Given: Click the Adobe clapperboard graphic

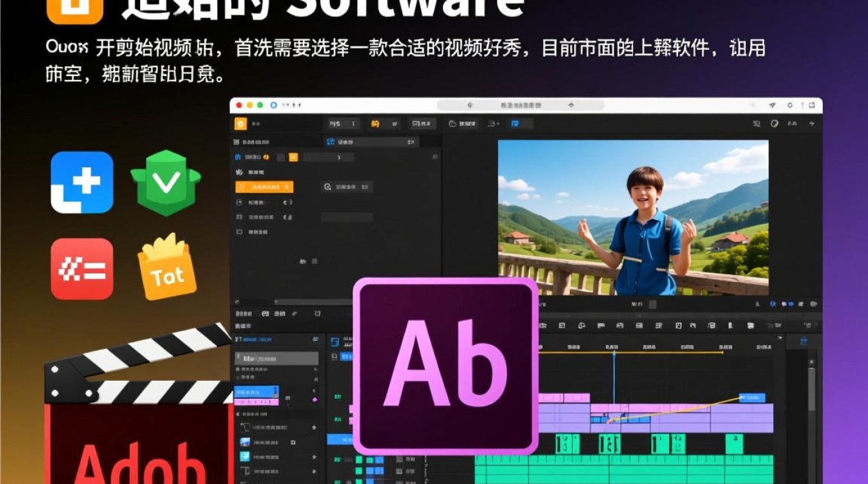Looking at the screenshot, I should click(139, 403).
